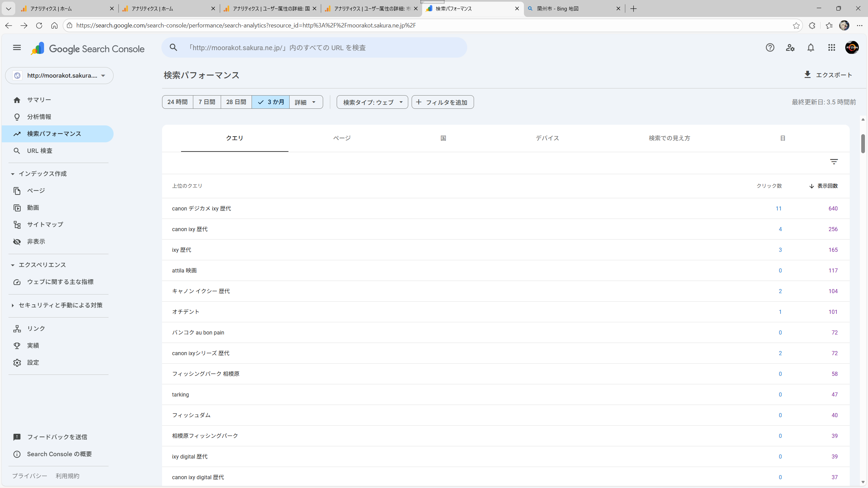Click the export download icon
The height and width of the screenshot is (488, 868).
pyautogui.click(x=807, y=75)
